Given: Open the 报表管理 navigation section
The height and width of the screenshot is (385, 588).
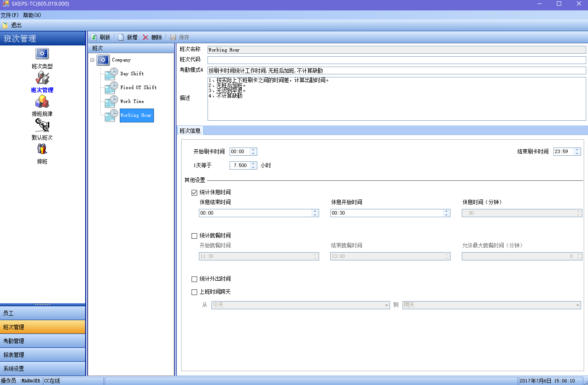Looking at the screenshot, I should pos(43,355).
